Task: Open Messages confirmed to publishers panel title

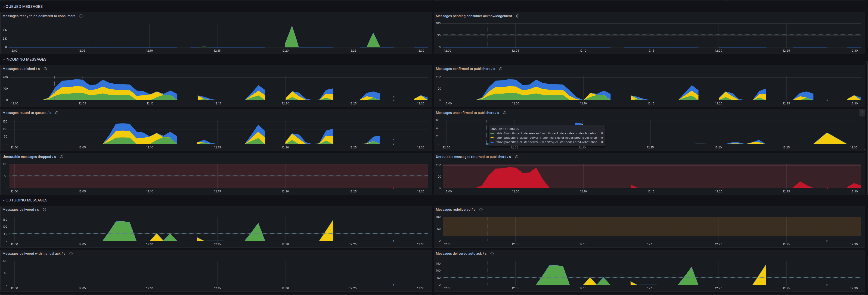Action: pyautogui.click(x=465, y=69)
